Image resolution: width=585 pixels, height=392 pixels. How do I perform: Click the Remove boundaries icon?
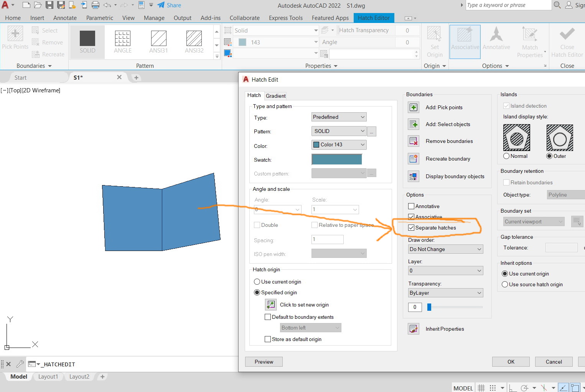[x=413, y=141]
